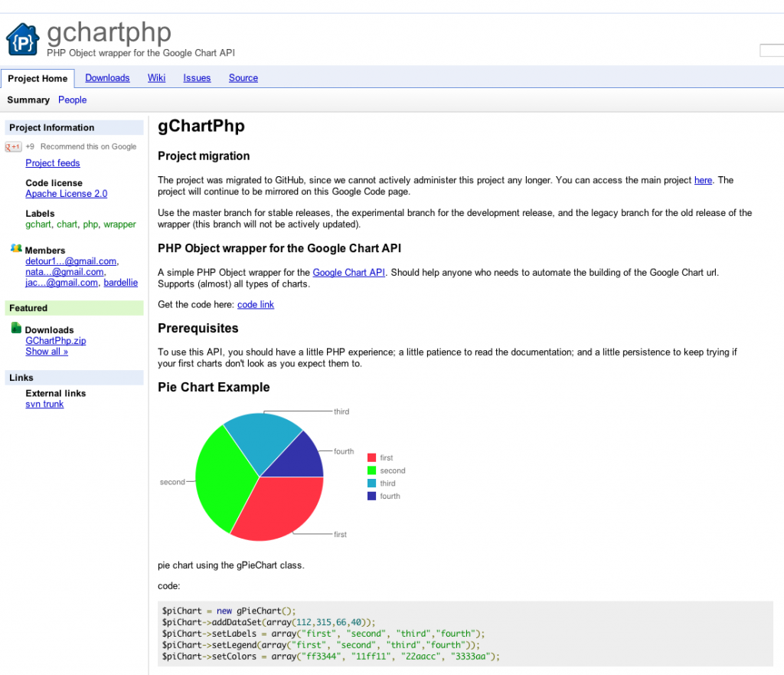View the Apache License 2.0 page
Viewport: 784px width, 675px height.
point(66,193)
